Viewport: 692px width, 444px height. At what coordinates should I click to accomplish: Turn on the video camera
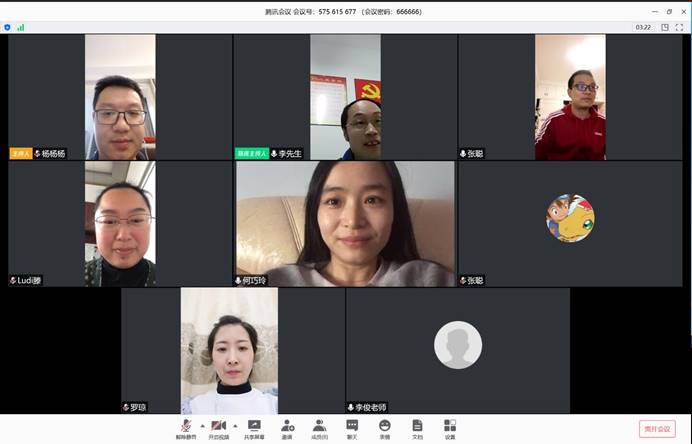coord(218,427)
